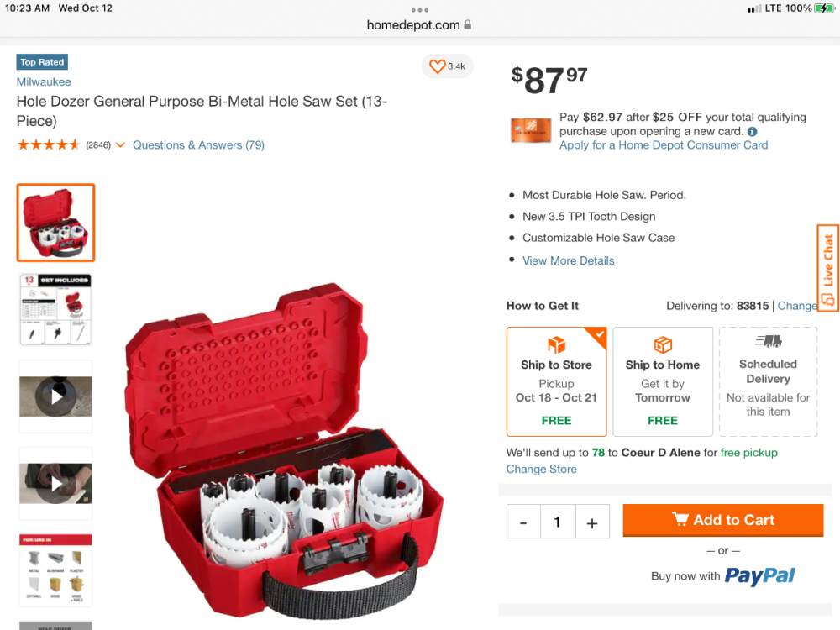Click the quantity input field

click(x=557, y=522)
